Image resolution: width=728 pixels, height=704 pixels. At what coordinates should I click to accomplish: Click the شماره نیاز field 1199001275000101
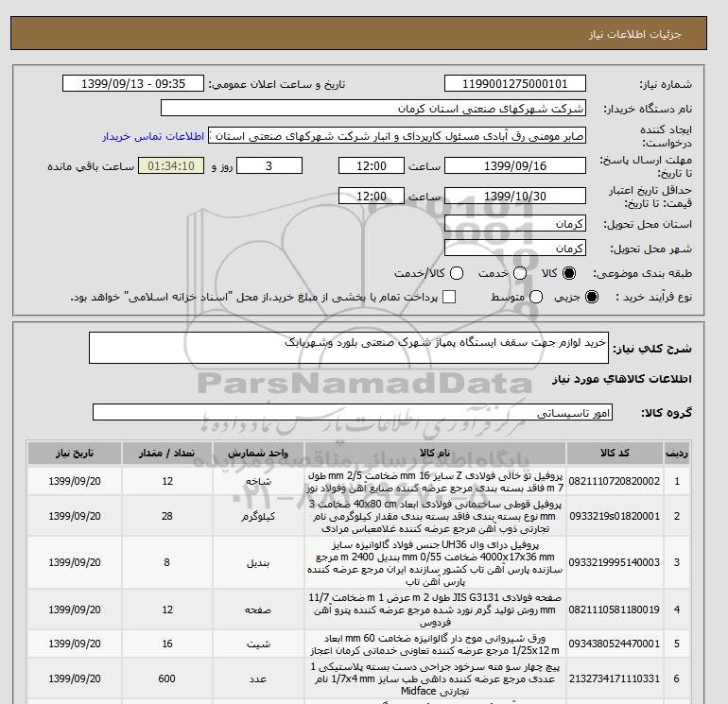tap(515, 84)
